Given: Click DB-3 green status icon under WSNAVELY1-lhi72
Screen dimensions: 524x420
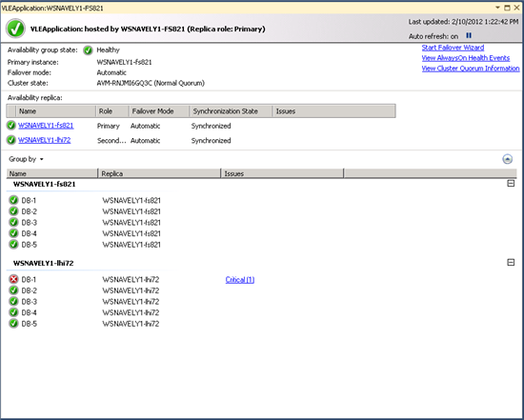Looking at the screenshot, I should tap(13, 301).
